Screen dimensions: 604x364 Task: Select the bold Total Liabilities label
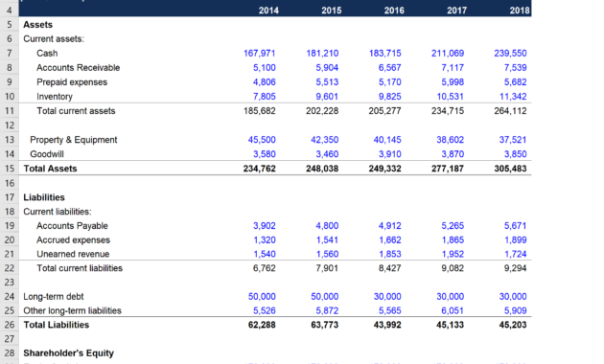[57, 325]
